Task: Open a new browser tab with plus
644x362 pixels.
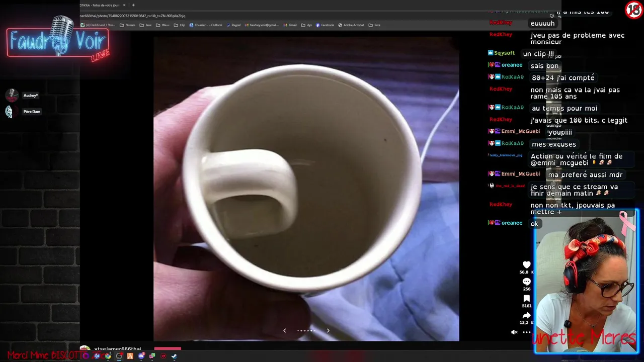Action: point(133,5)
